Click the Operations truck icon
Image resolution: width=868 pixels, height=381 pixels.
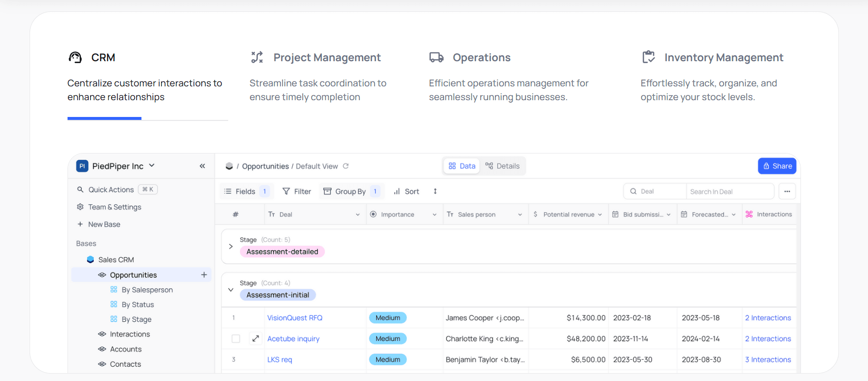436,57
